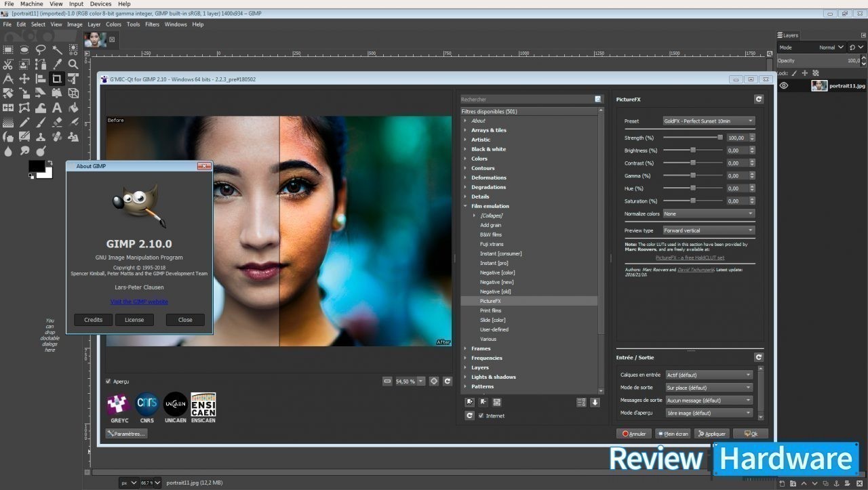Click the Plein écran button
This screenshot has height=490, width=868.
673,434
